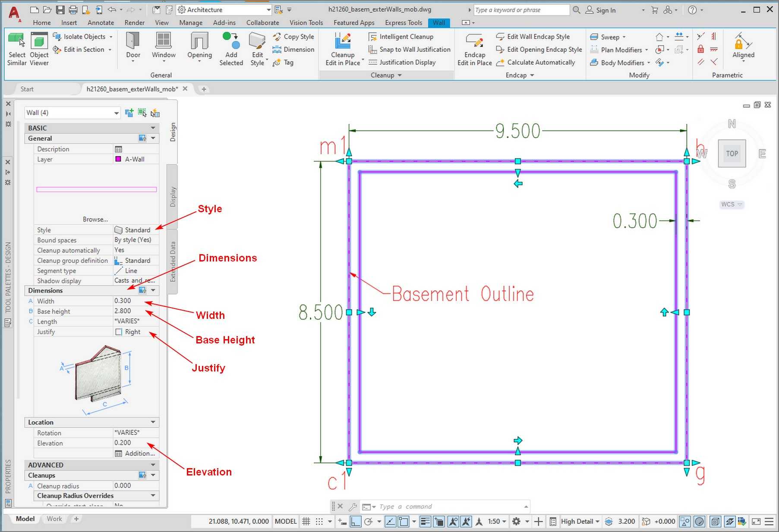Click the wall style preview thumbnail

pyautogui.click(x=96, y=189)
